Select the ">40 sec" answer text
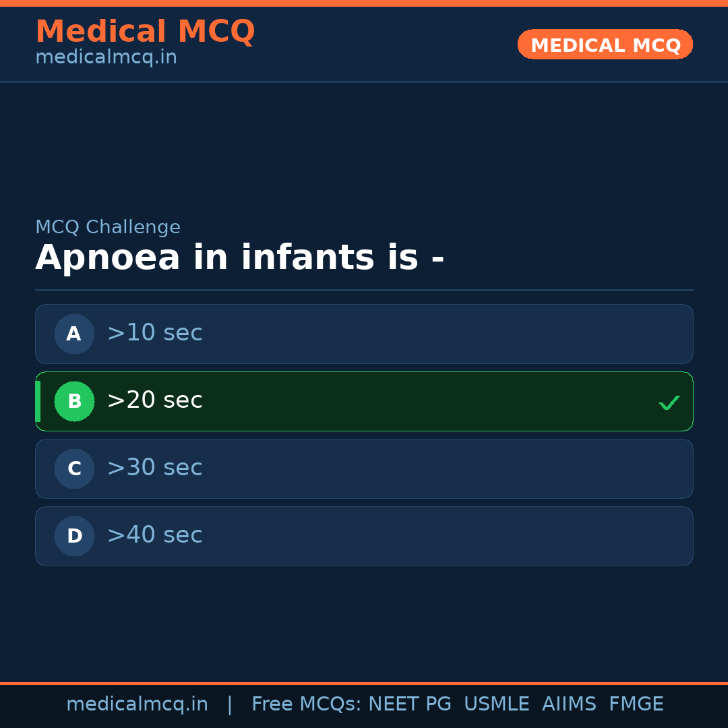The width and height of the screenshot is (728, 728). (154, 535)
